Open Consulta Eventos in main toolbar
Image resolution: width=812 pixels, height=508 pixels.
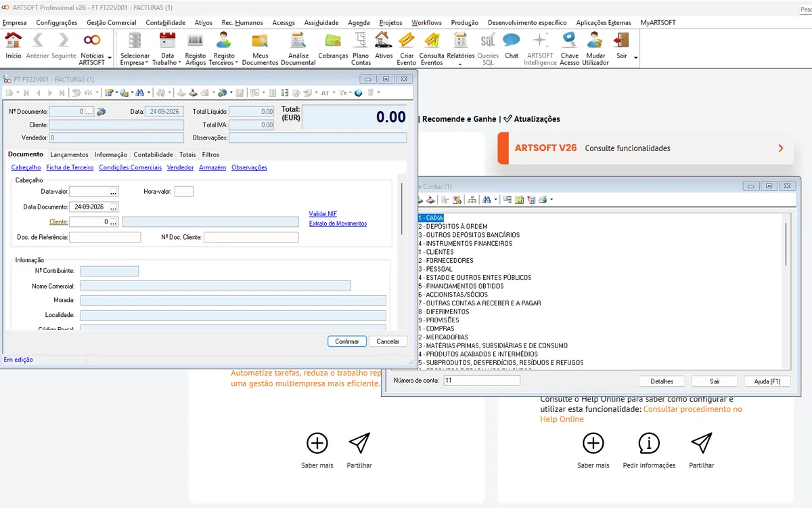432,48
